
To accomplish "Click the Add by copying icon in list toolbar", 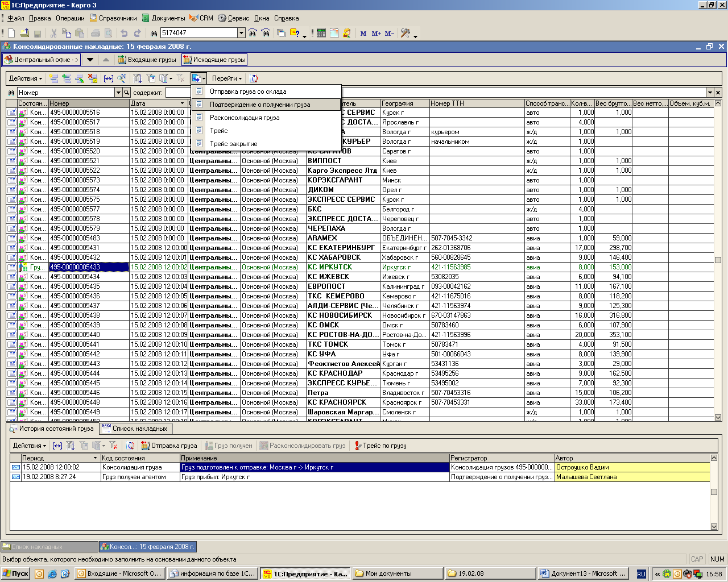I will click(x=67, y=78).
